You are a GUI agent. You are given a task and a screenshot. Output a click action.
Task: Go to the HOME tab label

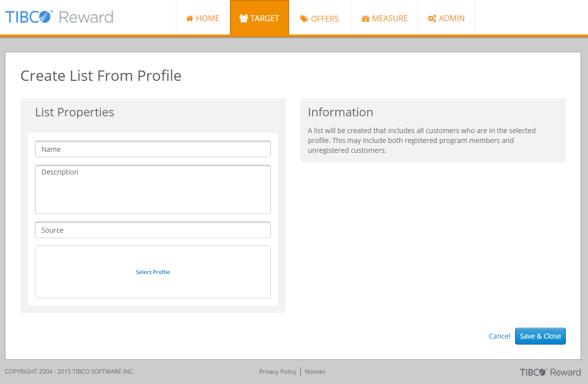tap(207, 19)
